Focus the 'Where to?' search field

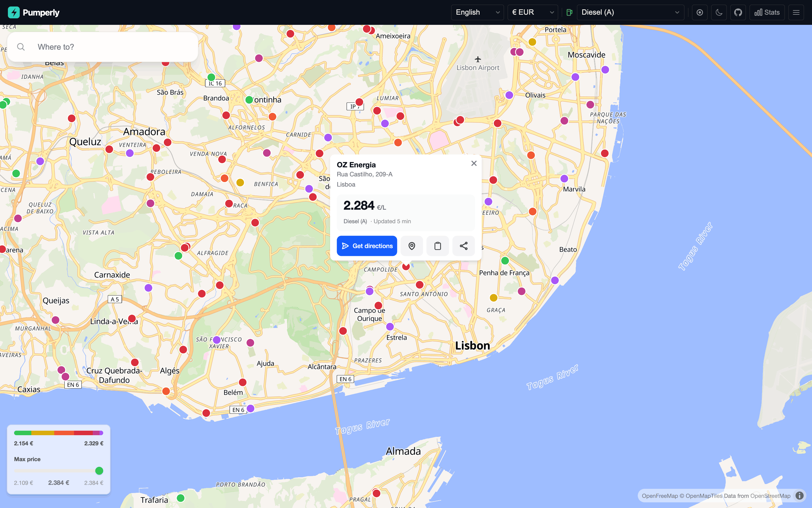tap(103, 47)
